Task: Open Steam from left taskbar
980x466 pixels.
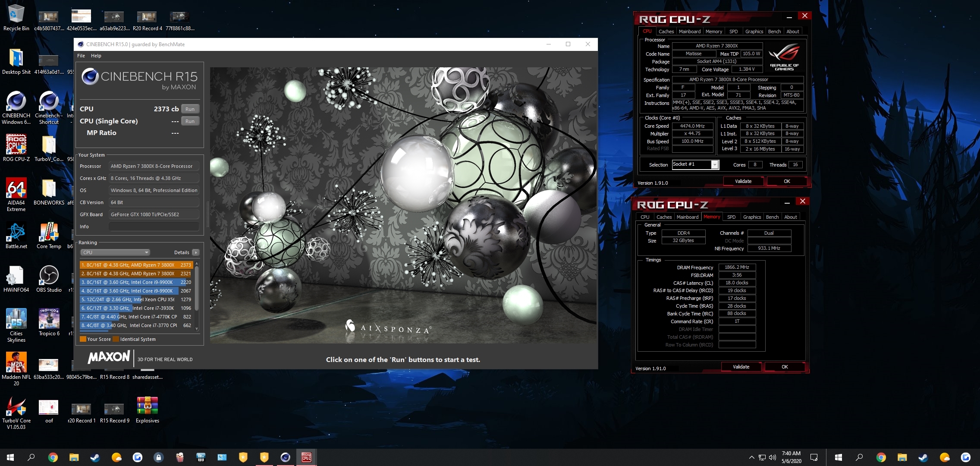Action: click(x=95, y=457)
